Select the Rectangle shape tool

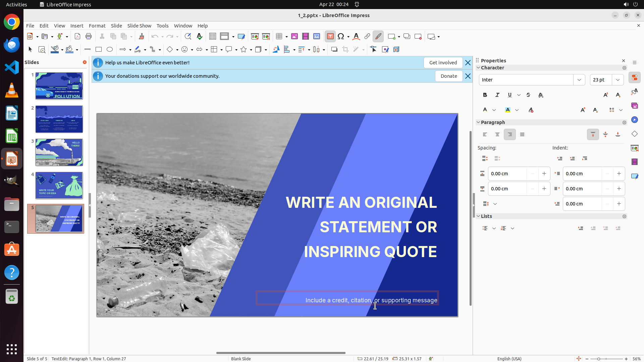[99, 50]
